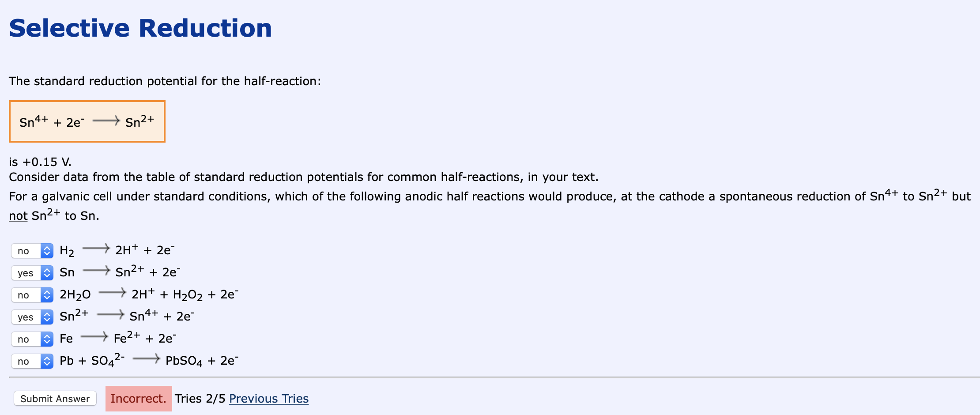
Task: Click the stepper arrows on the PbSO4 selector
Action: pyautogui.click(x=46, y=361)
